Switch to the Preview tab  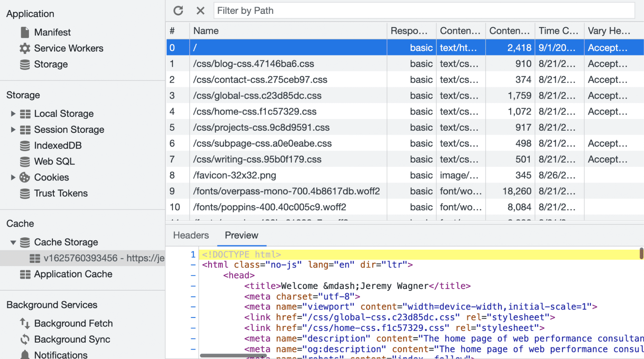[x=241, y=235]
